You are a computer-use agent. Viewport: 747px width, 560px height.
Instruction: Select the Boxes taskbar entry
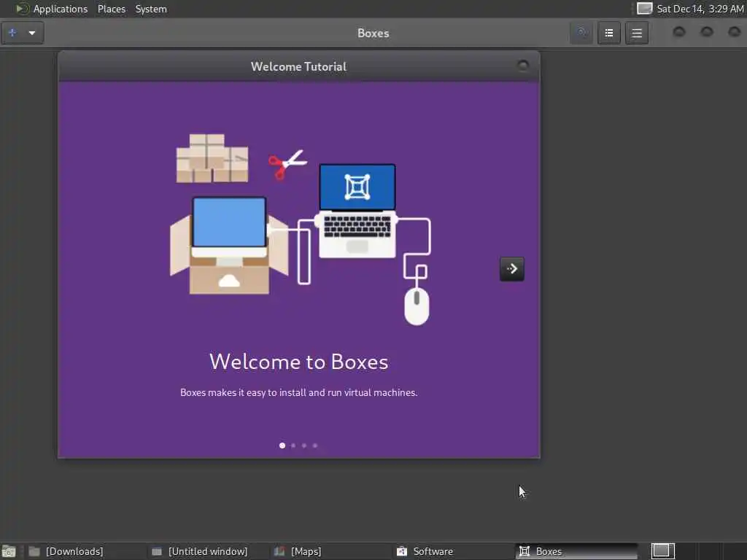[x=576, y=551]
